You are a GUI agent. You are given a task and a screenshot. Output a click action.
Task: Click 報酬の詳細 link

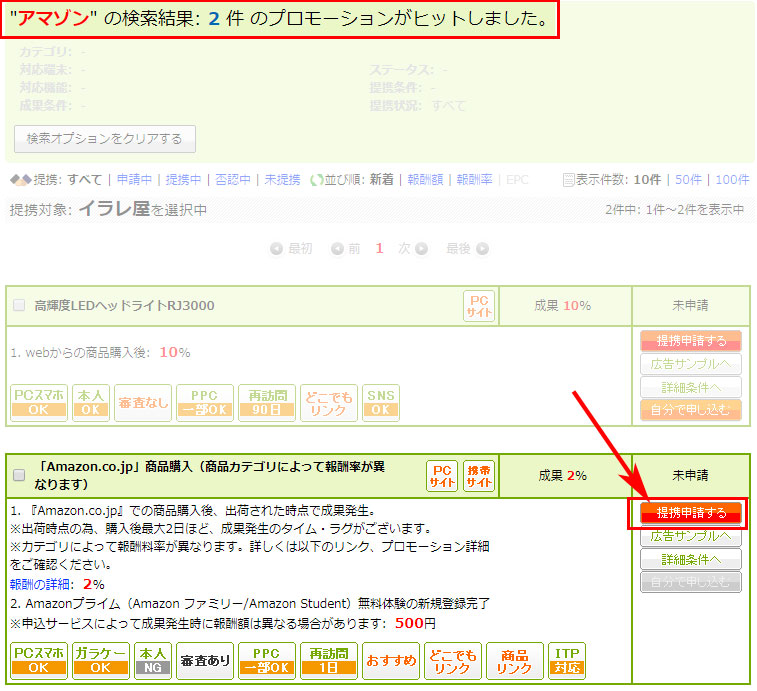40,584
